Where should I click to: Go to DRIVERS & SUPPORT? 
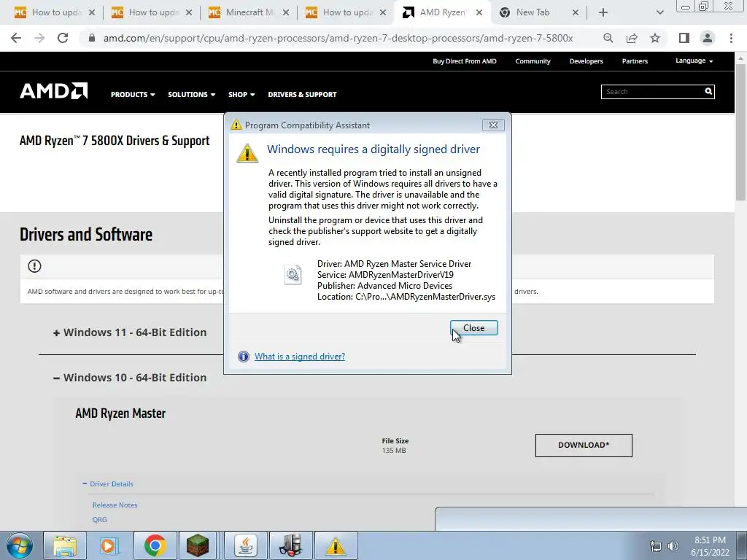coord(302,94)
